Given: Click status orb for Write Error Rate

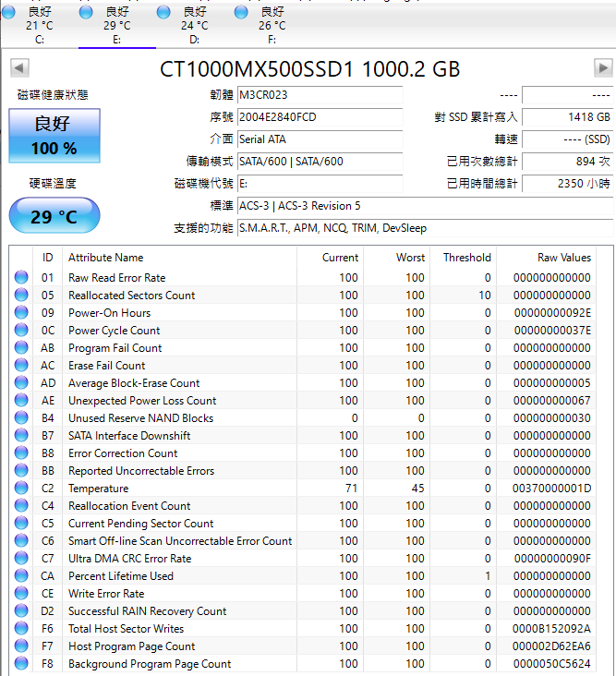Looking at the screenshot, I should [x=21, y=593].
